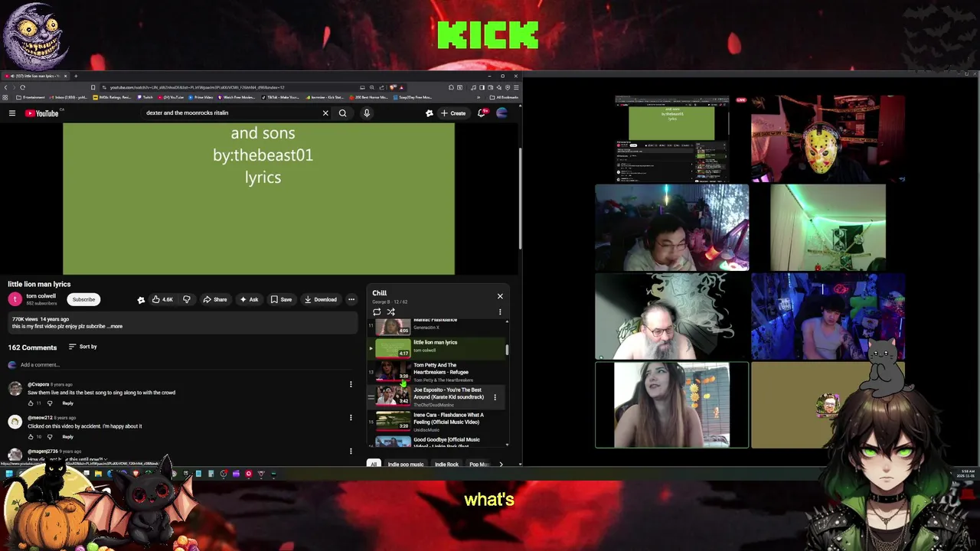Open the Windows Start button
The width and height of the screenshot is (980, 551).
8,474
